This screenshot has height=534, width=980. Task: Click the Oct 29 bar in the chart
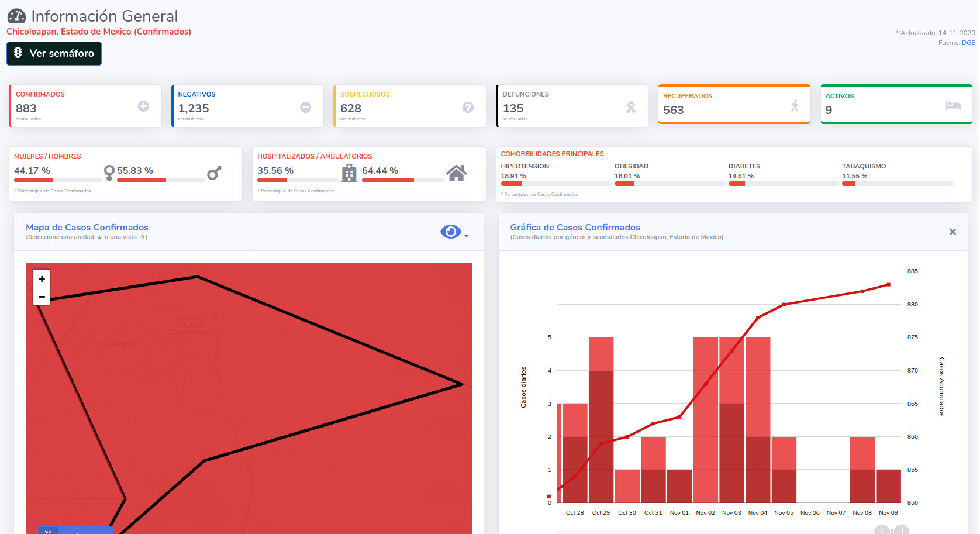[x=601, y=420]
